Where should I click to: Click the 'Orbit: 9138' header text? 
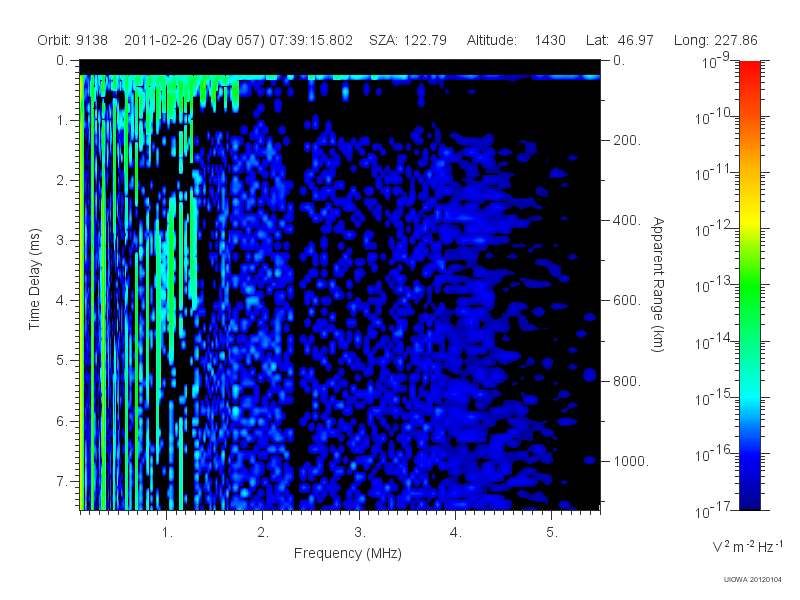click(72, 40)
